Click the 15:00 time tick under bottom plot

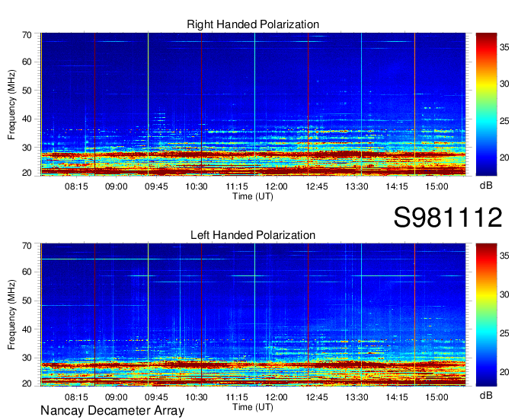tap(436, 397)
